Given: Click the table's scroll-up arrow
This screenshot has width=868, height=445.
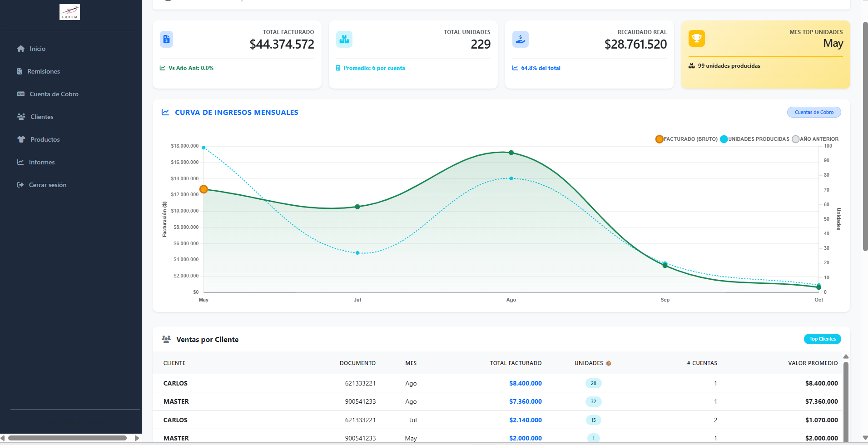Looking at the screenshot, I should tap(846, 356).
